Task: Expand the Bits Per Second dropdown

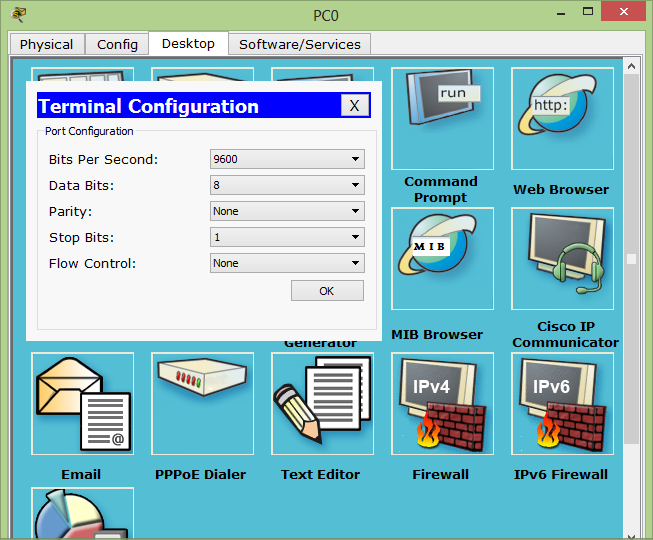Action: 287,159
